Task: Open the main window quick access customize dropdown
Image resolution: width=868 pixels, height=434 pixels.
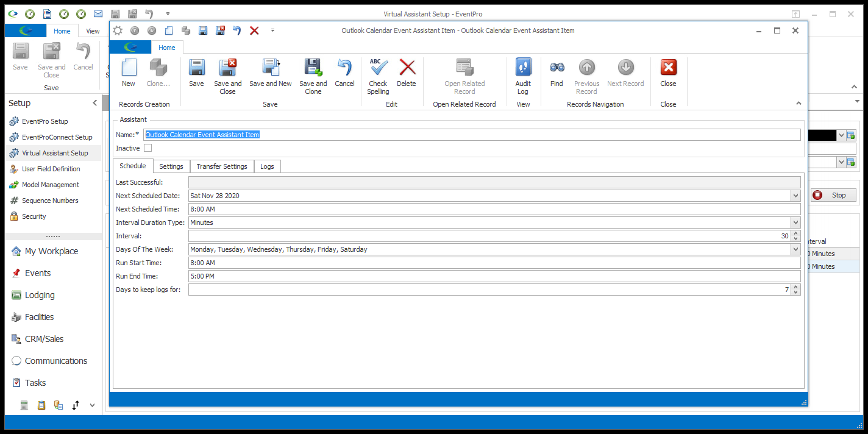Action: tap(168, 13)
